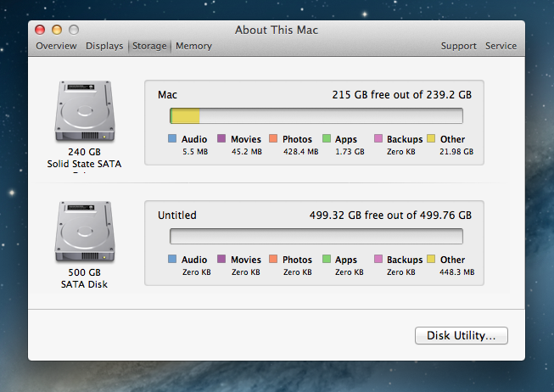Click the Disk Utility... button
The image size is (554, 392).
point(461,335)
